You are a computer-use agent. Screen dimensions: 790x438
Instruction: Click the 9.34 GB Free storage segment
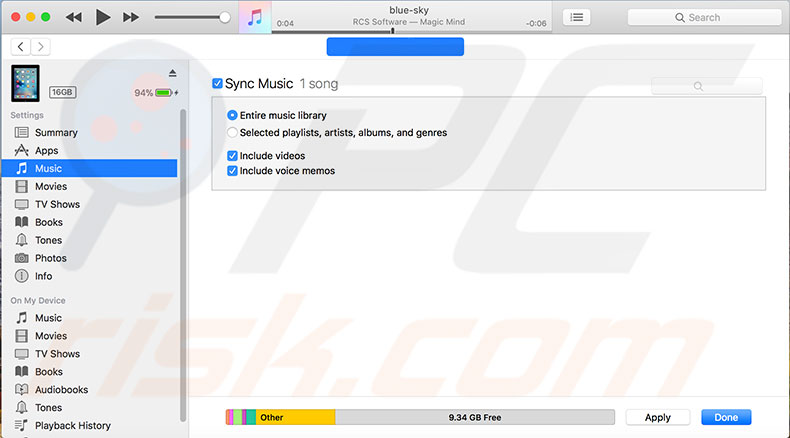point(475,417)
